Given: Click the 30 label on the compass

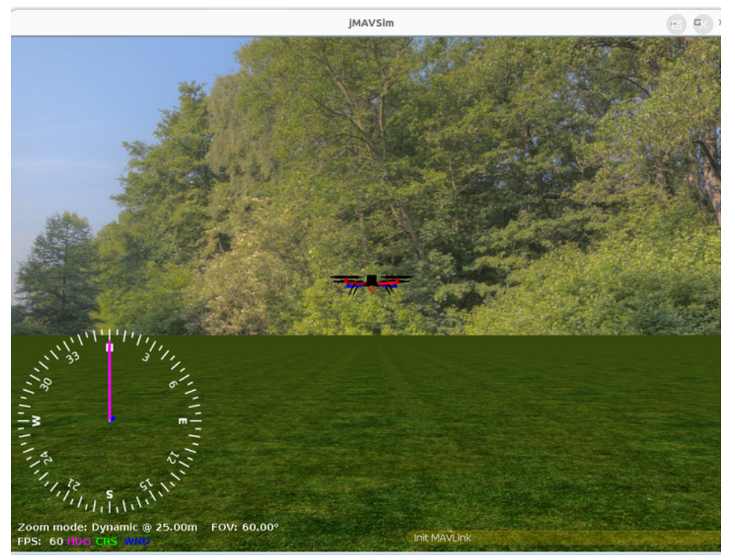Looking at the screenshot, I should (x=45, y=384).
